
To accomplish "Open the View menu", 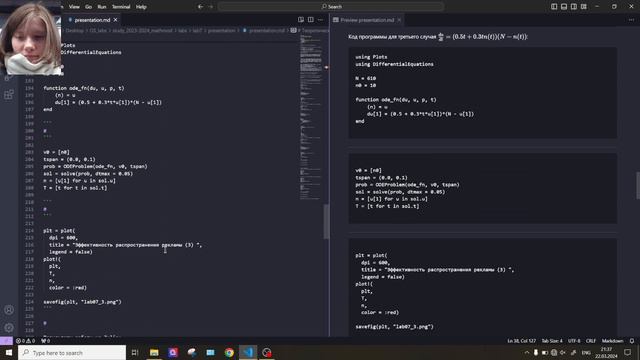I will coord(74,7).
